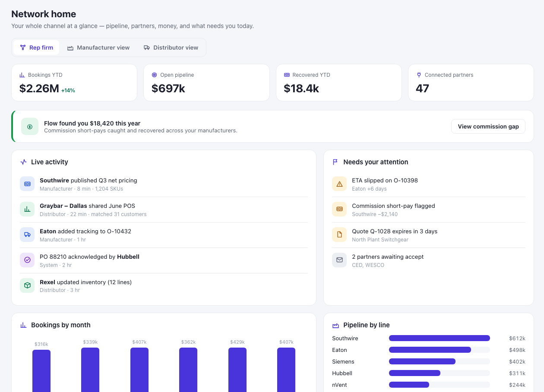544x392 pixels.
Task: Click the Eaton tracking truck icon
Action: (27, 235)
